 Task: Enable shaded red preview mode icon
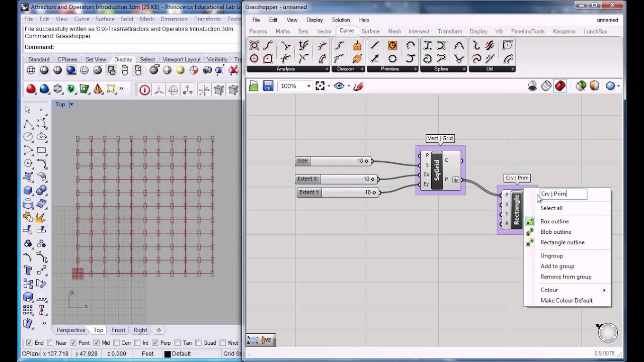(x=560, y=86)
